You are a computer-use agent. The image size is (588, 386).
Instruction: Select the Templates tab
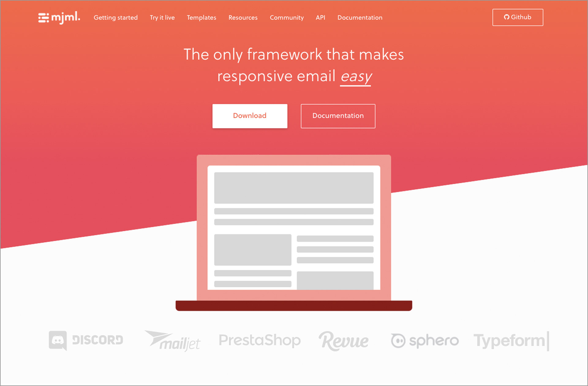coord(201,17)
